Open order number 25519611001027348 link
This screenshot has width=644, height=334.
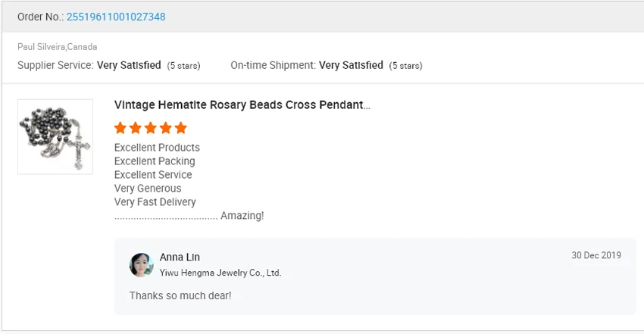click(x=116, y=17)
